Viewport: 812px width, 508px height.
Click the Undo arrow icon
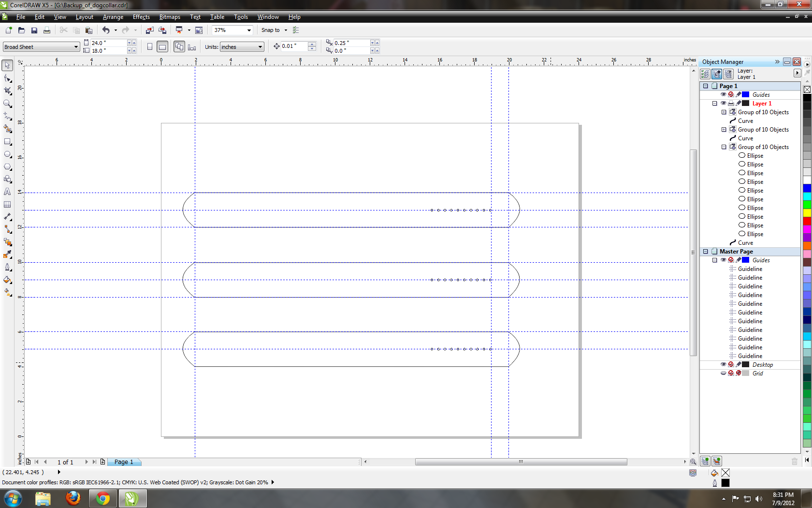pos(106,30)
